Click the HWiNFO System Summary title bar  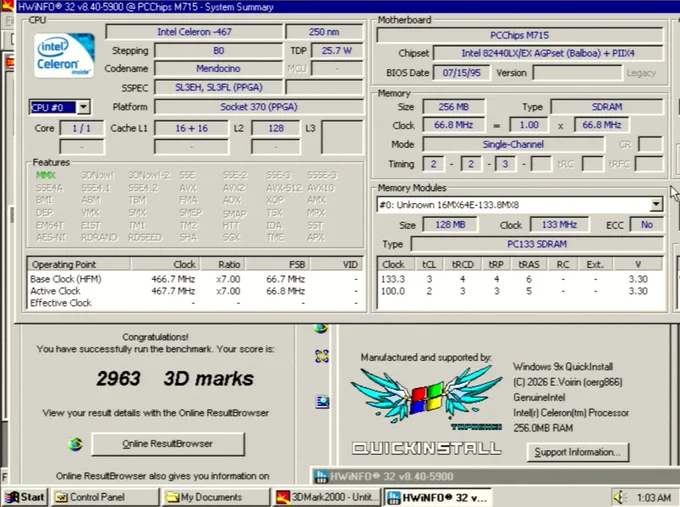tap(347, 7)
